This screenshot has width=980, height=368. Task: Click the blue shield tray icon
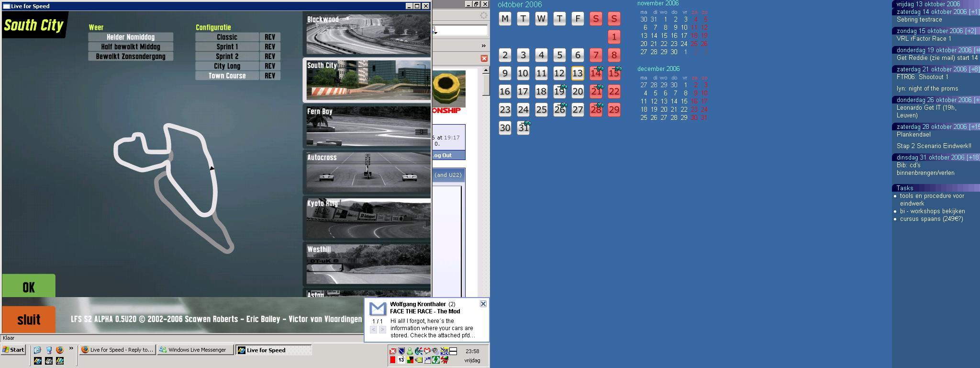tap(401, 351)
